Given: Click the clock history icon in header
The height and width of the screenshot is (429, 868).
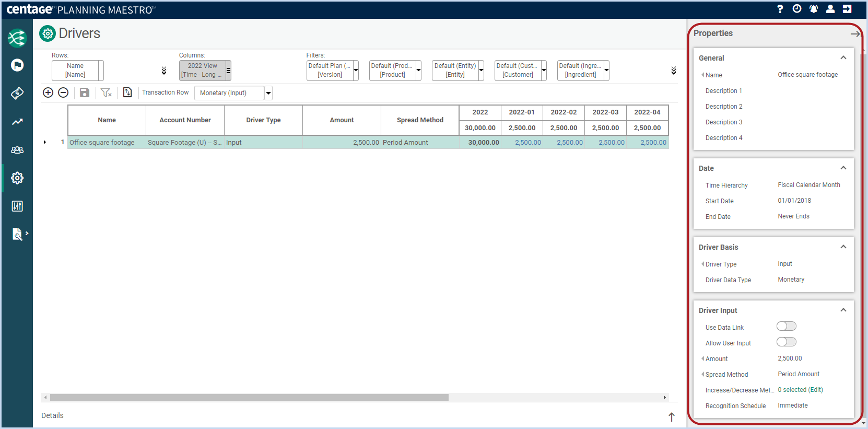Looking at the screenshot, I should click(797, 9).
